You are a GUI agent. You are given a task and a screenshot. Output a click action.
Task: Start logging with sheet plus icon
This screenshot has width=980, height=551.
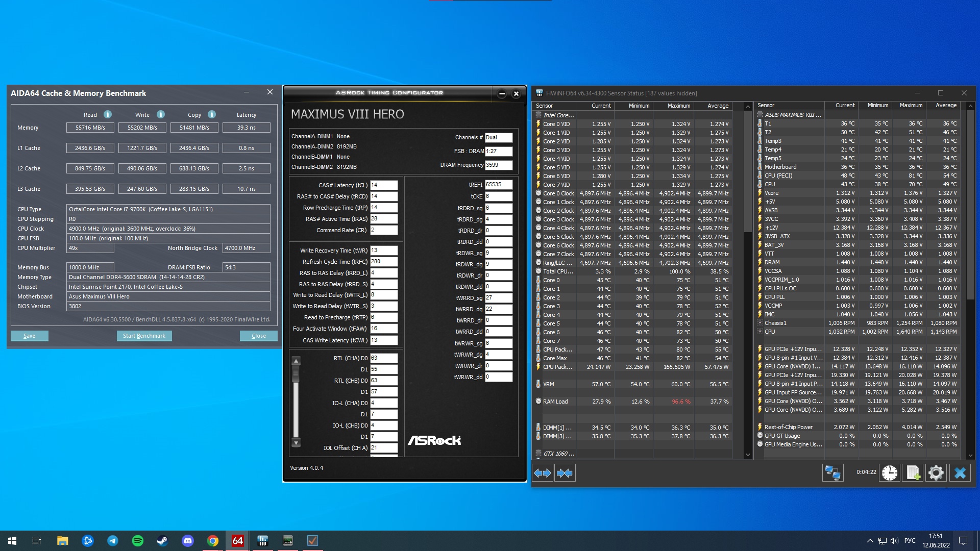pyautogui.click(x=913, y=473)
